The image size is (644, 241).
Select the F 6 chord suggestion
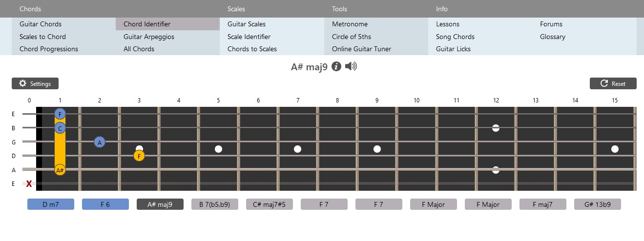105,204
